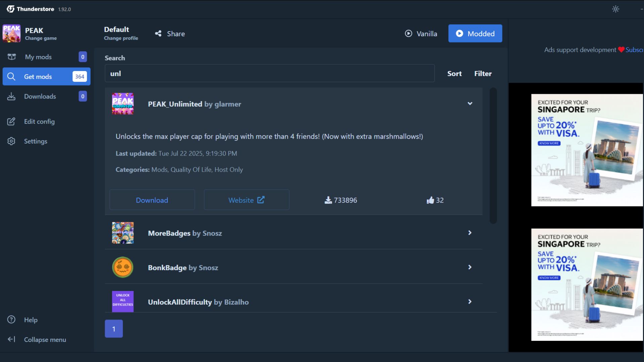Click the My mods count badge 0
This screenshot has width=644, height=362.
[83, 57]
